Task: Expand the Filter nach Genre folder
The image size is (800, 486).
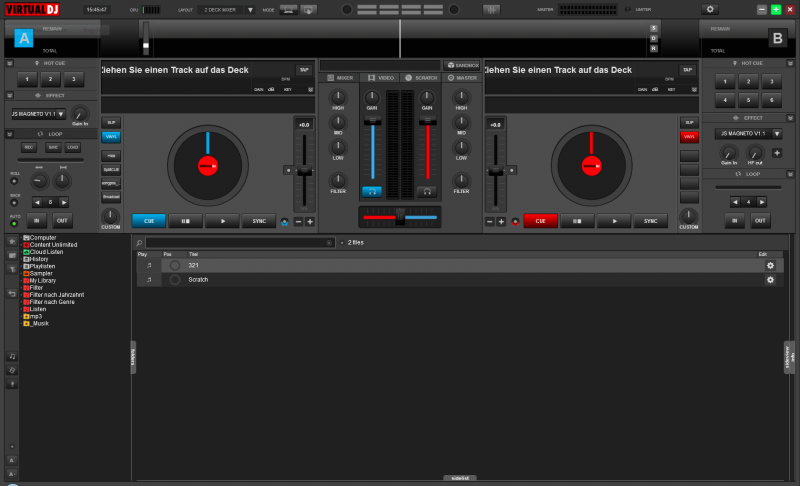Action: click(54, 302)
